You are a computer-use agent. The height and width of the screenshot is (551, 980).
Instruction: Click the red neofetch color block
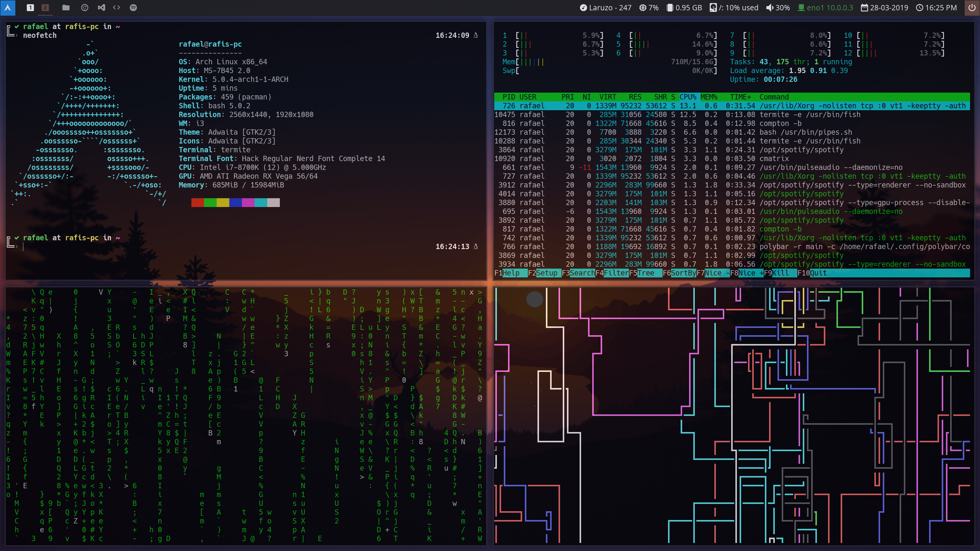[198, 202]
